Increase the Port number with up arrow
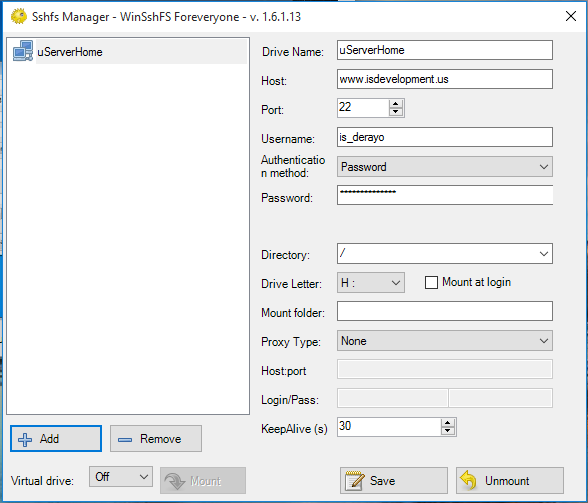This screenshot has height=503, width=588. (396, 104)
